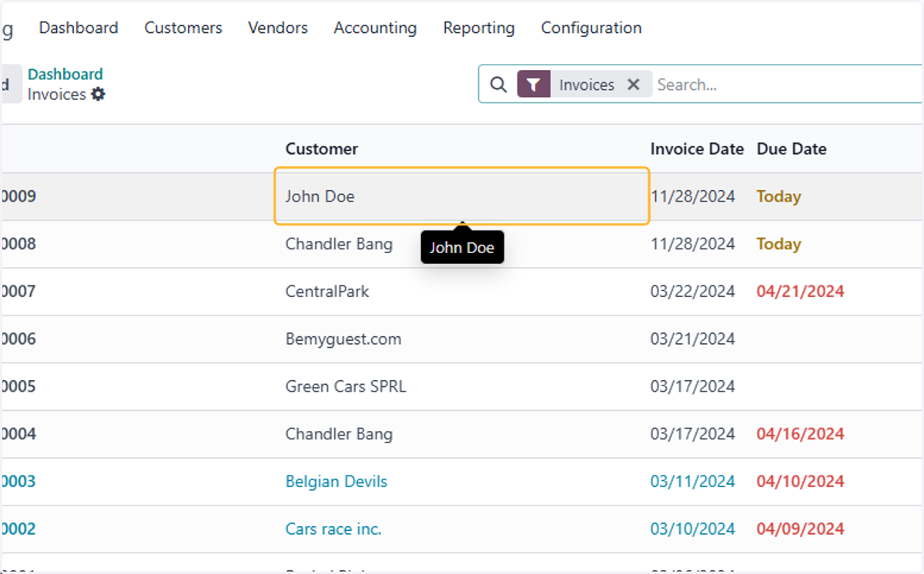Screen dimensions: 924x574
Task: Click the Invoices filter label in search box
Action: click(587, 85)
